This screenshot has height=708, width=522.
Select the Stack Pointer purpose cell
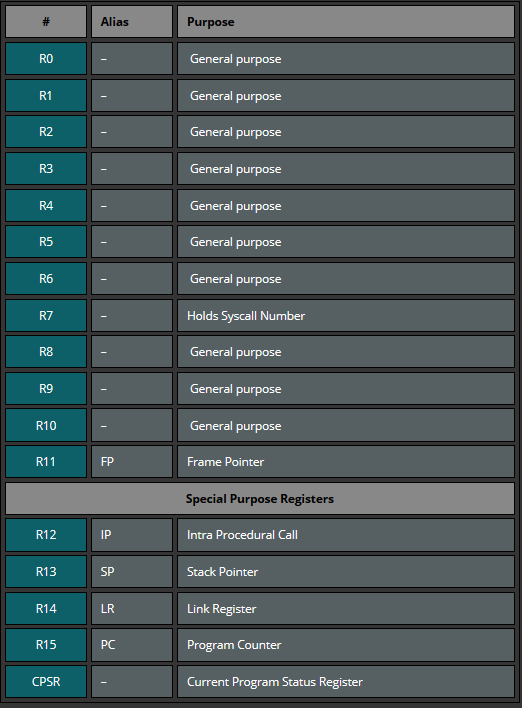(x=346, y=572)
